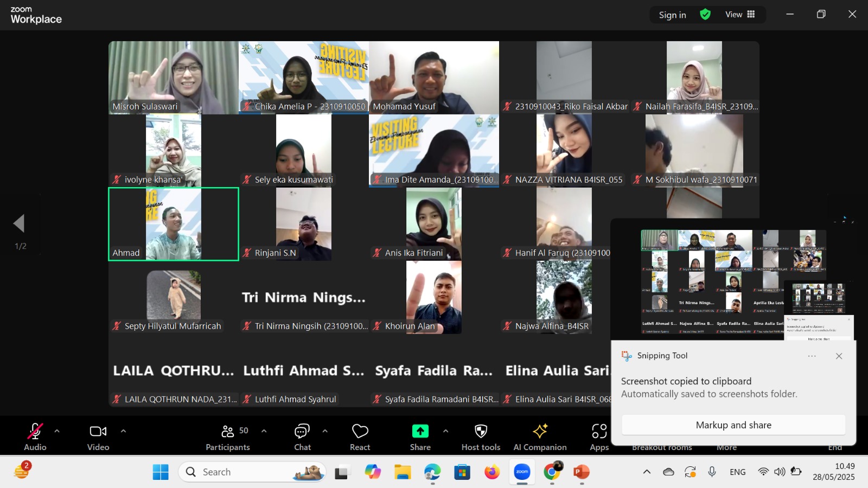Open the screenshot preview thumbnail in notification
The height and width of the screenshot is (488, 868).
(733, 279)
